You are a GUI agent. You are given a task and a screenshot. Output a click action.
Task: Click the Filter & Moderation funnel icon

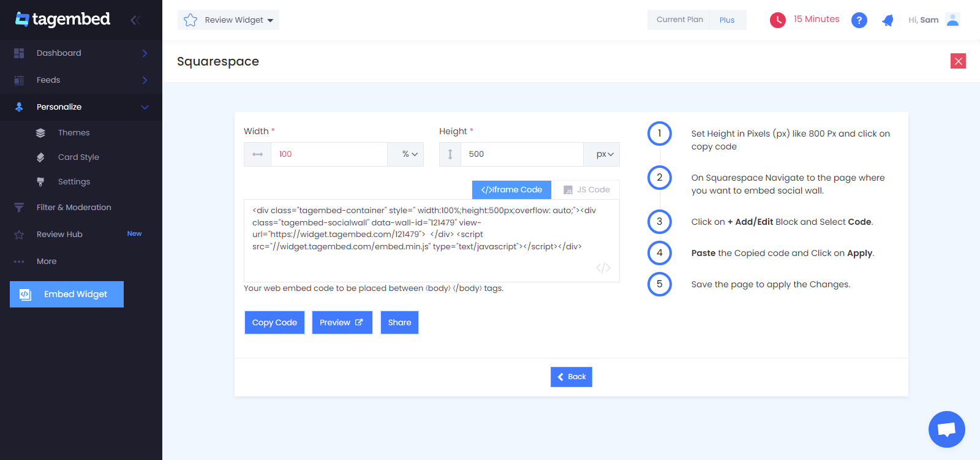19,208
